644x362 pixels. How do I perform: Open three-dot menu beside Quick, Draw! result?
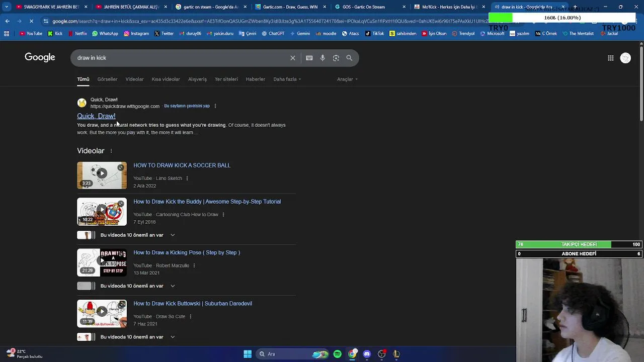pos(215,106)
